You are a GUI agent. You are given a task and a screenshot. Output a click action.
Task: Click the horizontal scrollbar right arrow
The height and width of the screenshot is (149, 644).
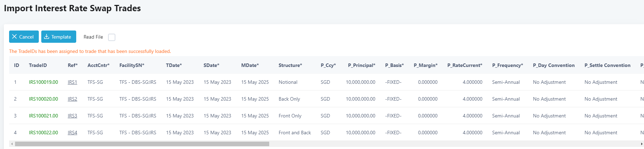coord(642,144)
